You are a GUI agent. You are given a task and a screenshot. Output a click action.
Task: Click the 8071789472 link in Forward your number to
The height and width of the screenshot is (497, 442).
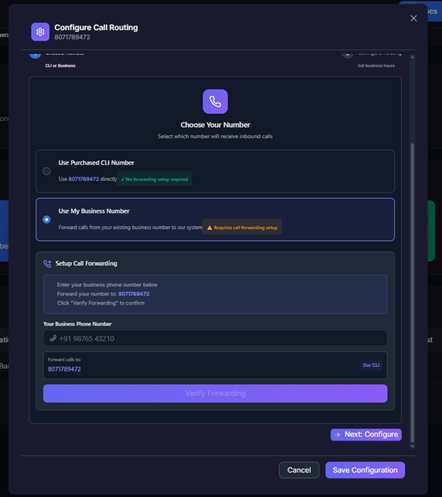(134, 294)
